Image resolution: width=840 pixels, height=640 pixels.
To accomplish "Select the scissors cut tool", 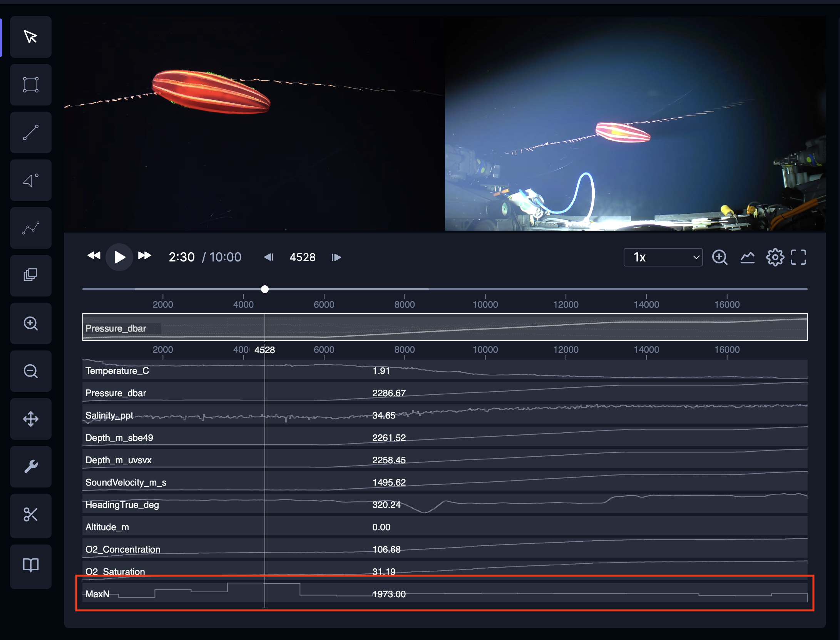I will (x=31, y=514).
